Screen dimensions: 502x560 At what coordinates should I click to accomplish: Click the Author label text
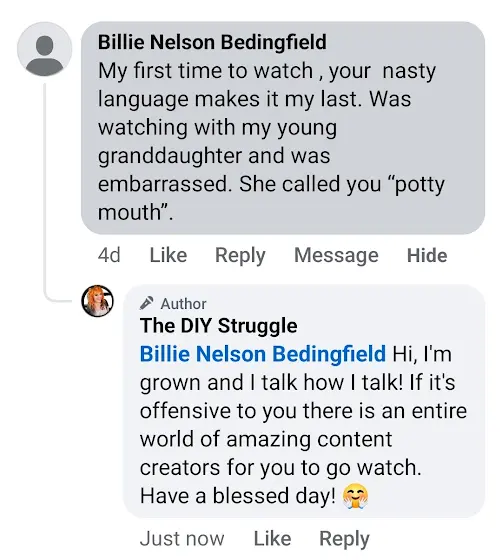(184, 304)
